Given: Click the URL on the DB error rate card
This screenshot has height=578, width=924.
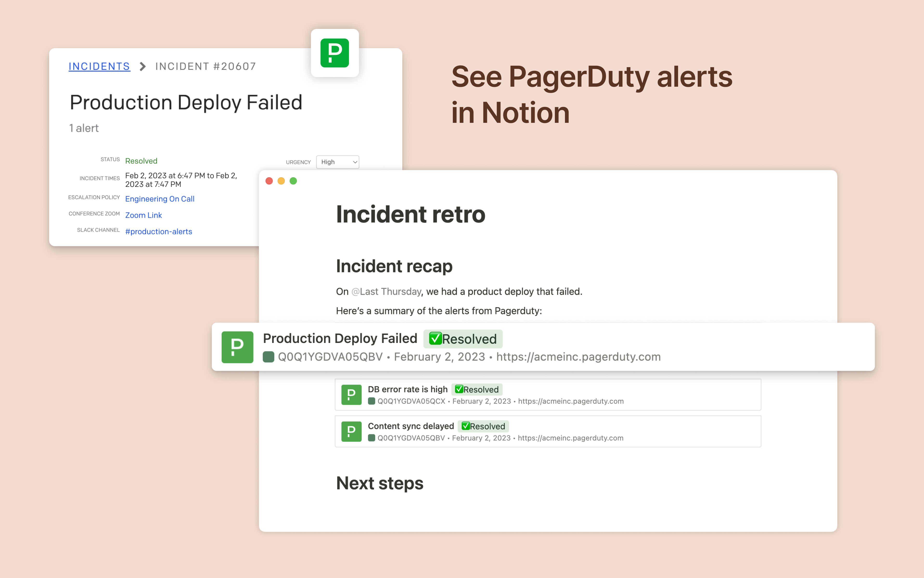Looking at the screenshot, I should pos(571,401).
